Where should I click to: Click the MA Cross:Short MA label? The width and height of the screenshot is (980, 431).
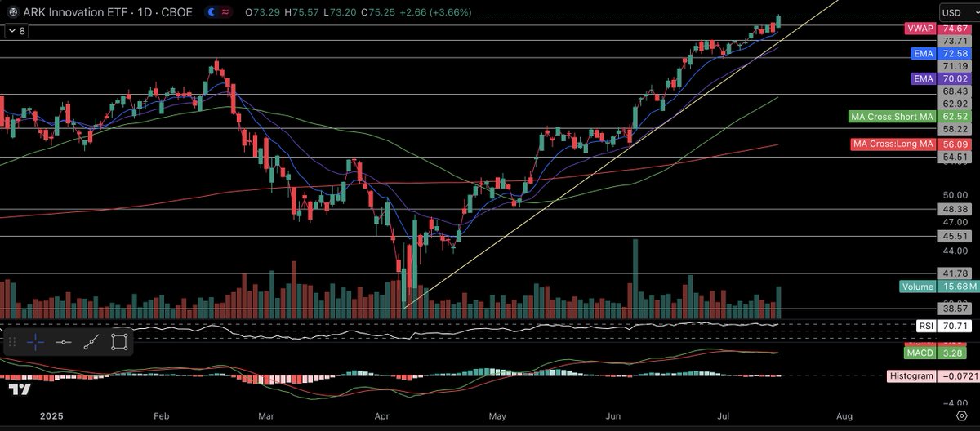892,118
